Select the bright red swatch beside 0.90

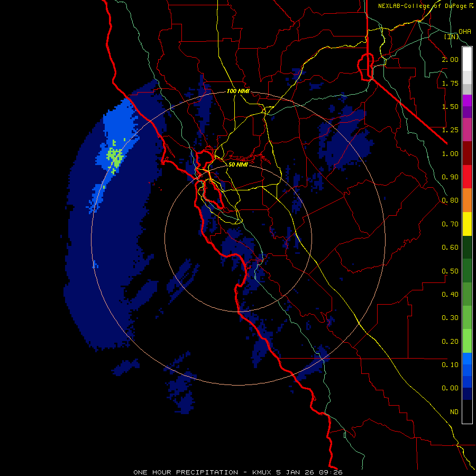[x=467, y=177]
